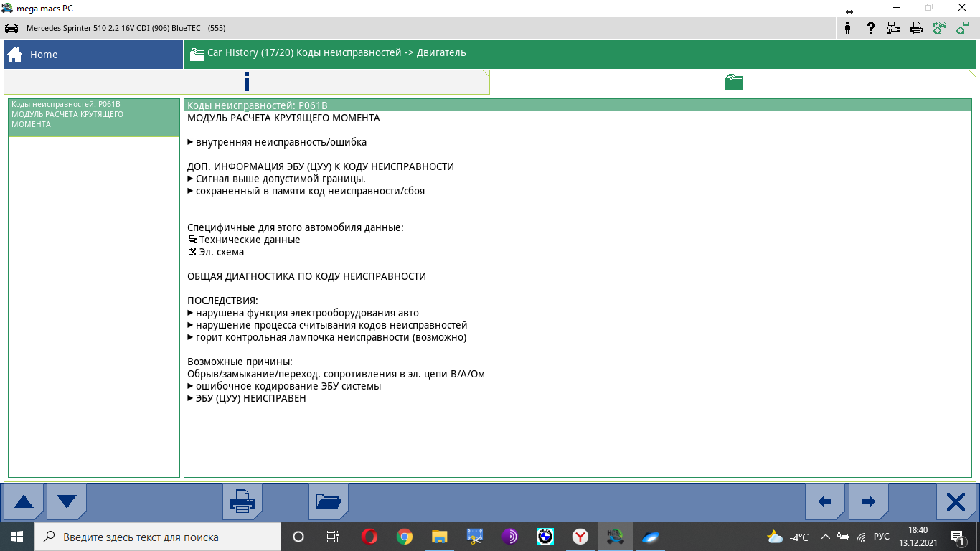Click the green vehicle connection icon

[939, 28]
